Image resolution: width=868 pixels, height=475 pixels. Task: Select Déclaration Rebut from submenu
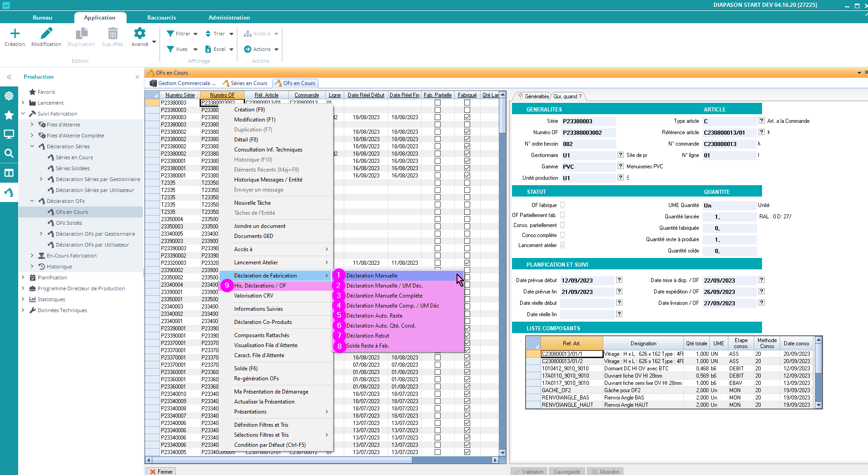[367, 336]
